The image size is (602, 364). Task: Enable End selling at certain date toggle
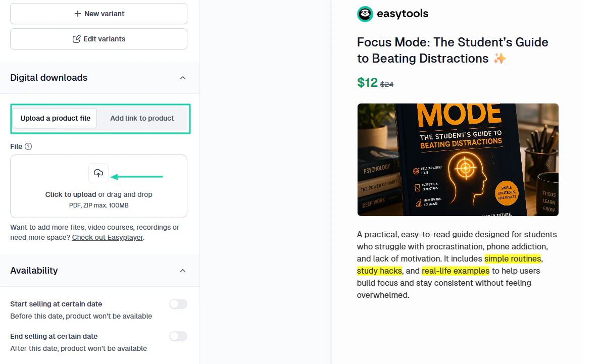(178, 336)
